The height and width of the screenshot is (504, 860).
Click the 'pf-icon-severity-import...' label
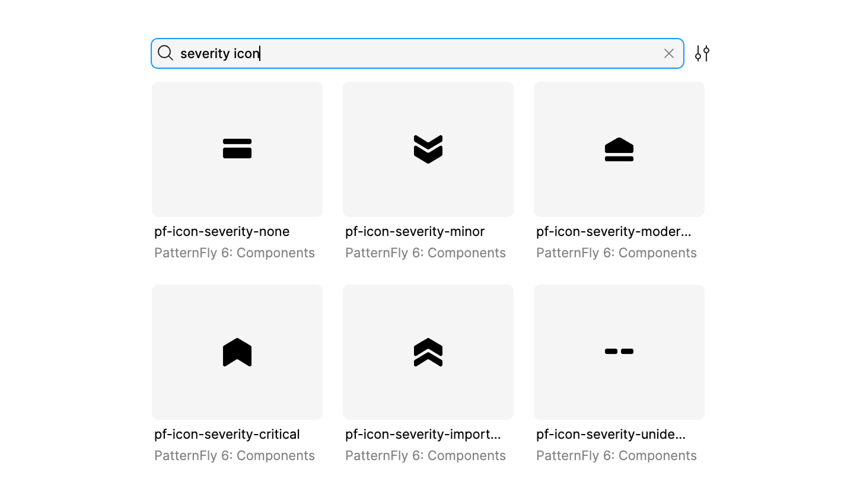tap(423, 434)
